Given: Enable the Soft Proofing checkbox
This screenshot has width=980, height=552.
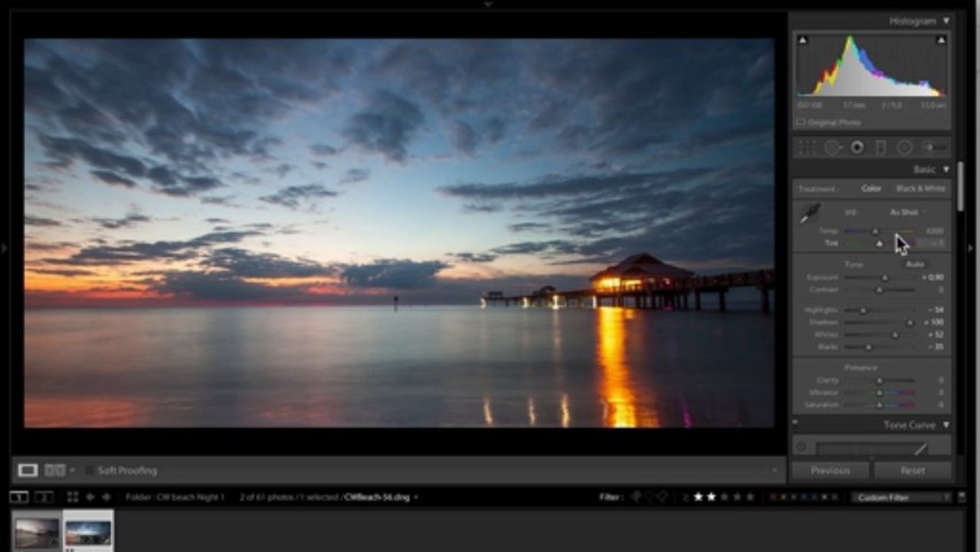Looking at the screenshot, I should coord(89,470).
